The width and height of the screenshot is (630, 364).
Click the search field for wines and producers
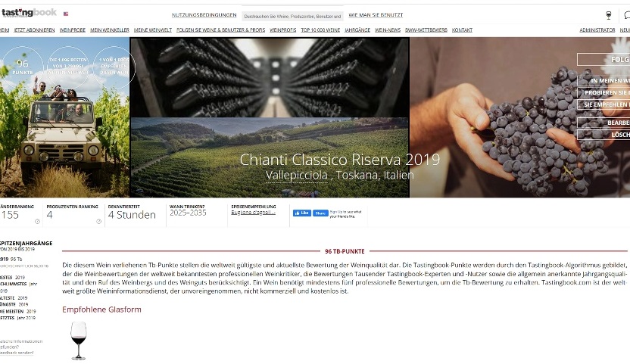[x=292, y=16]
